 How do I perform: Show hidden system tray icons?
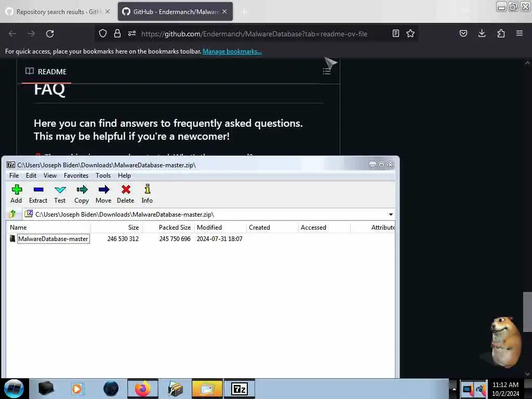click(454, 389)
